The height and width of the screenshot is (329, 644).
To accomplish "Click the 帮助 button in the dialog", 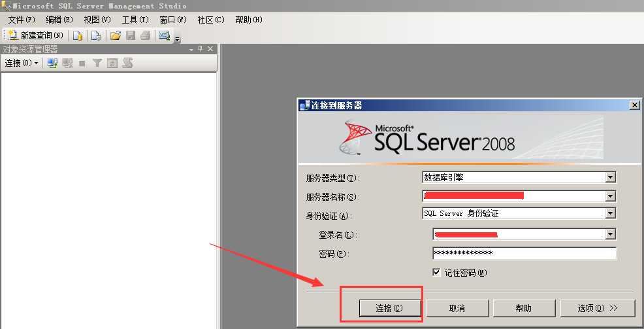I will (524, 308).
